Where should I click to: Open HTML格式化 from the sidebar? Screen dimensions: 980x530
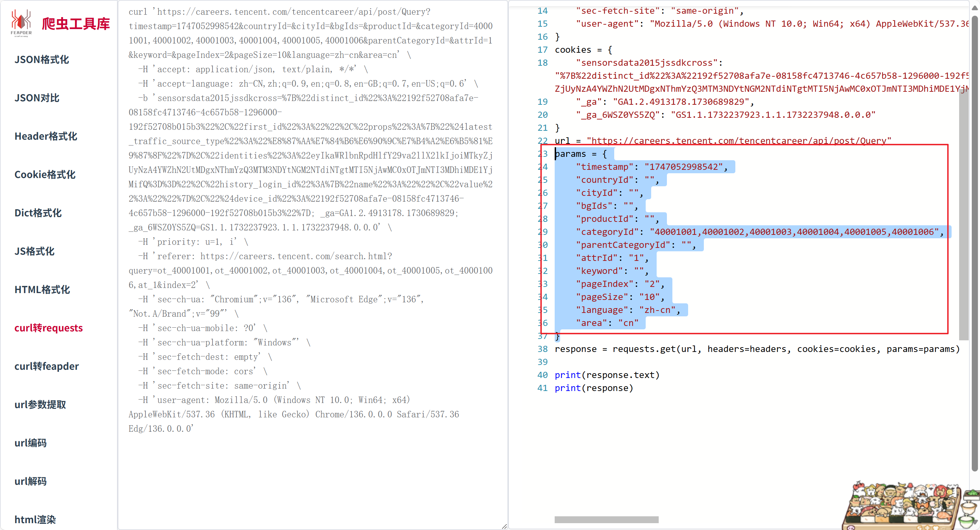[42, 290]
